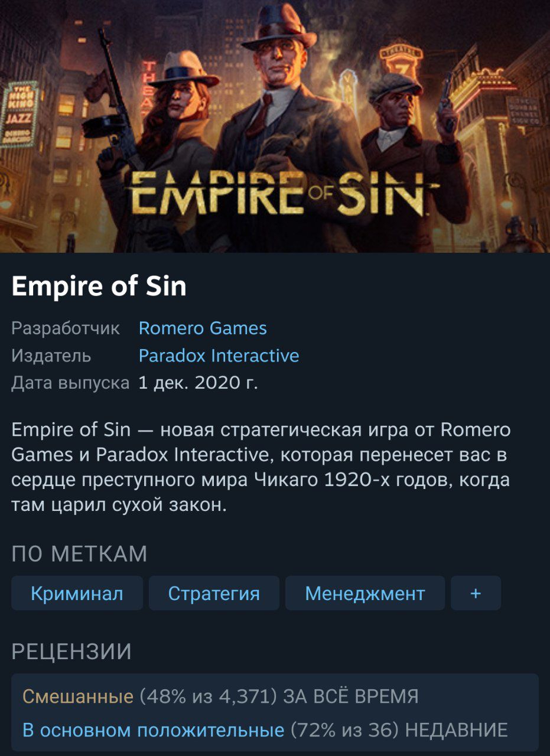Image resolution: width=550 pixels, height=756 pixels.
Task: Open the Смешанные all-time reviews summary
Action: pyautogui.click(x=78, y=696)
